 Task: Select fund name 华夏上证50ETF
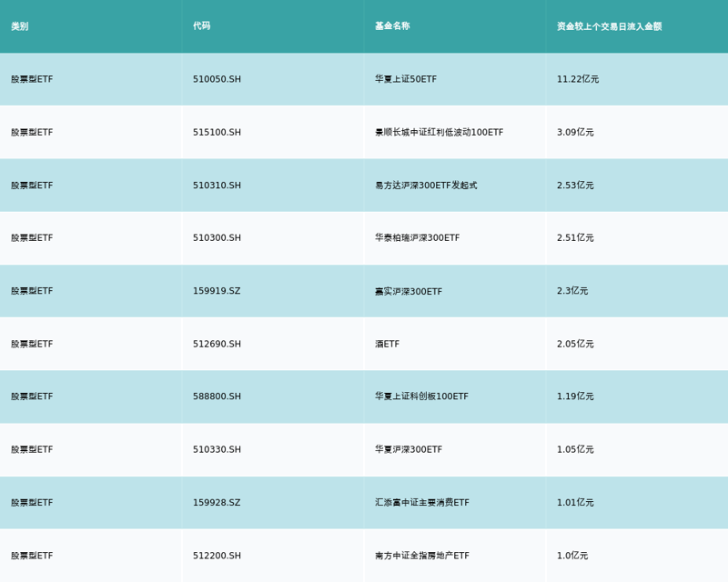click(x=406, y=79)
